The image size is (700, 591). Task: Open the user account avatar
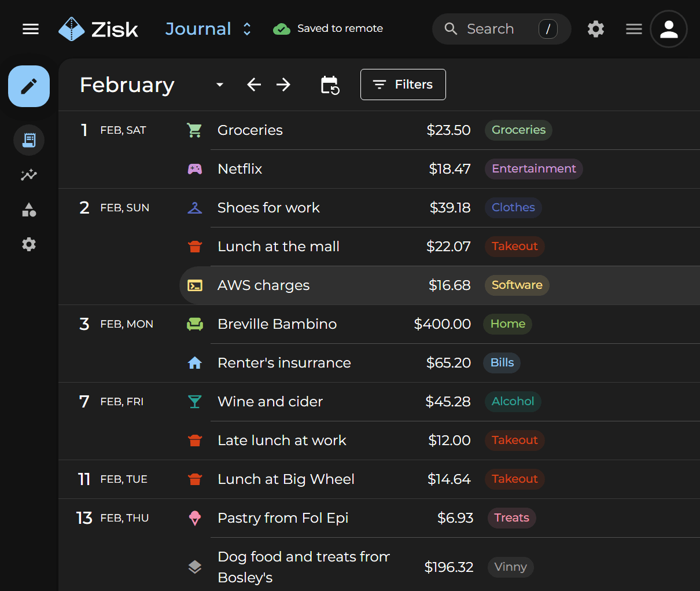coord(669,29)
